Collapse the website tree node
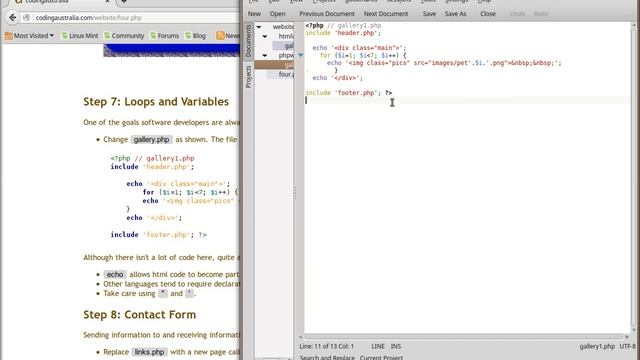This screenshot has width=640, height=360. [259, 27]
